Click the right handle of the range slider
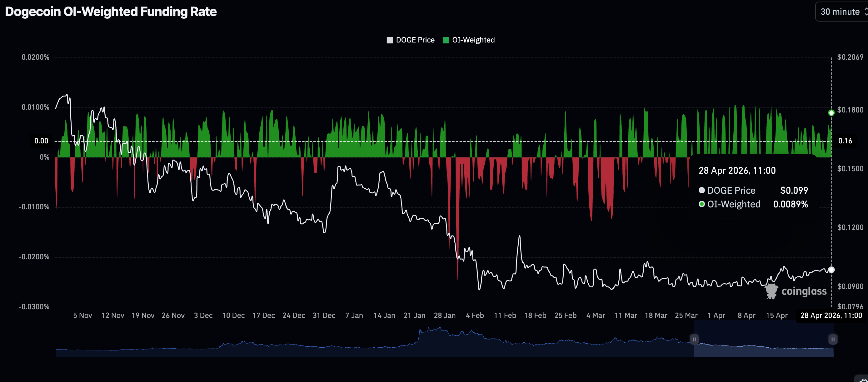The height and width of the screenshot is (382, 868). point(833,339)
